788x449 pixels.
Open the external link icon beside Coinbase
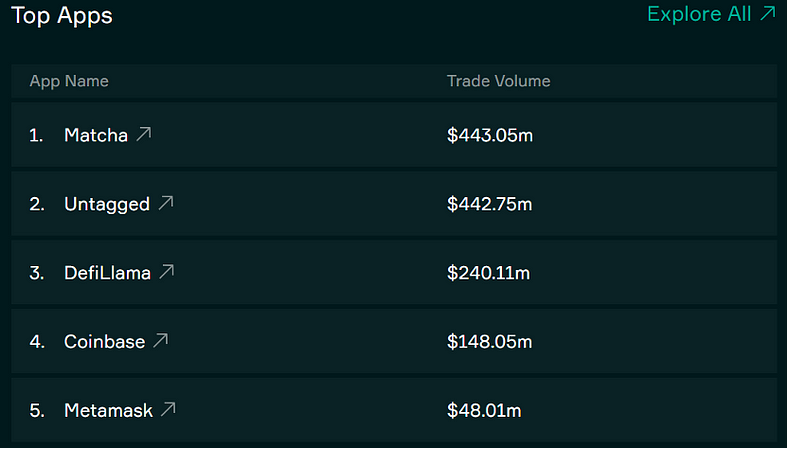(161, 341)
